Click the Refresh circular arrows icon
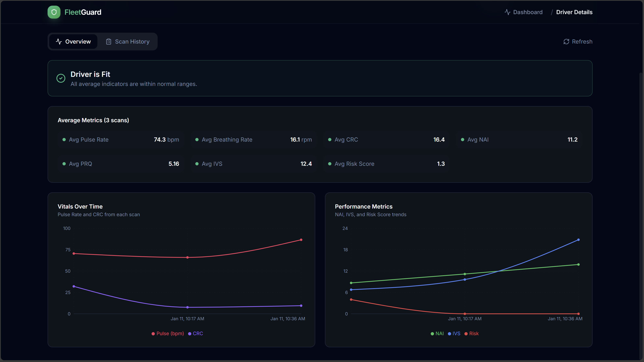 (x=566, y=42)
